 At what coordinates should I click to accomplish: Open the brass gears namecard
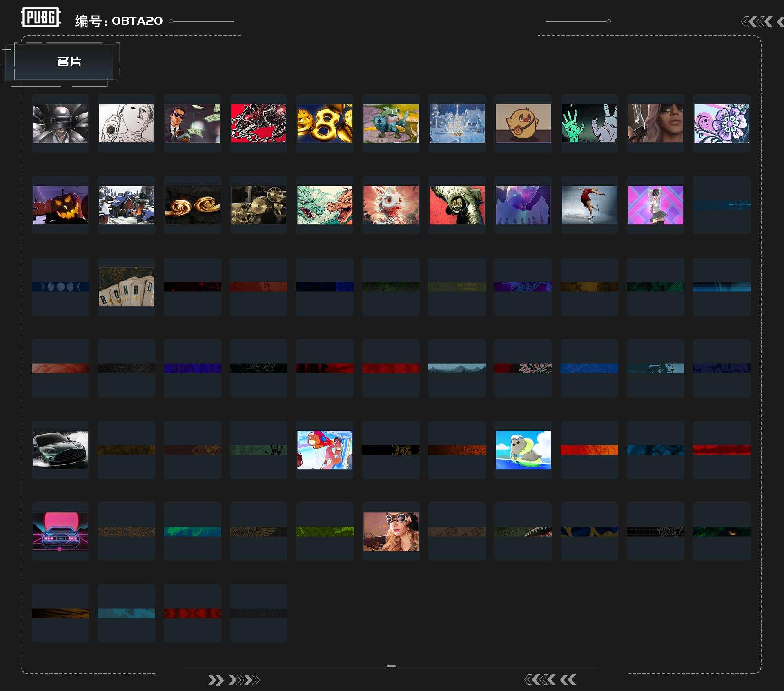258,205
